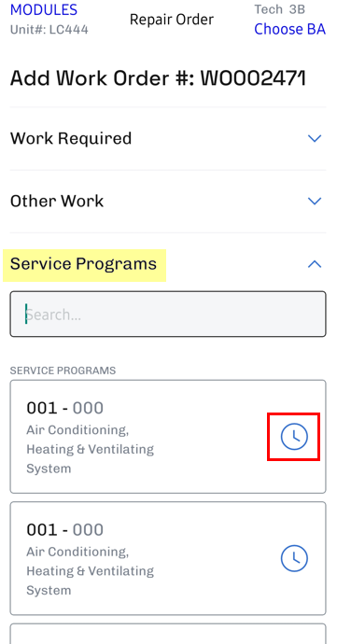Select the second 001 - 000 service program card
This screenshot has height=644, width=337.
[168, 558]
